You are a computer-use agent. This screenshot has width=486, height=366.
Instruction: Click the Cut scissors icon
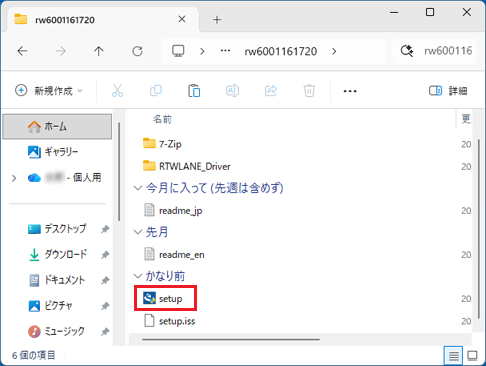[x=117, y=91]
